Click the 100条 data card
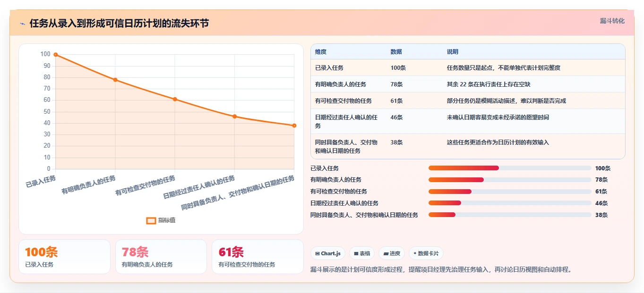 point(64,257)
